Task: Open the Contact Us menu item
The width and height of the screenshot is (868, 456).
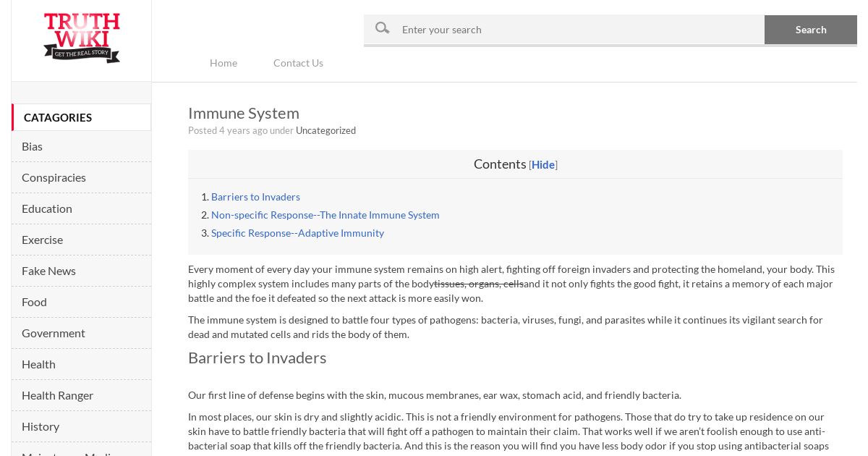Action: click(x=298, y=63)
